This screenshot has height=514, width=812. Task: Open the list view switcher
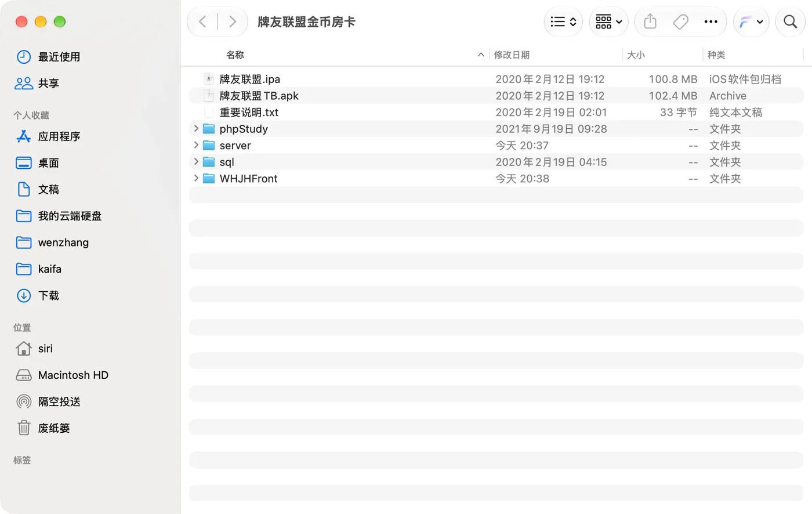(563, 22)
